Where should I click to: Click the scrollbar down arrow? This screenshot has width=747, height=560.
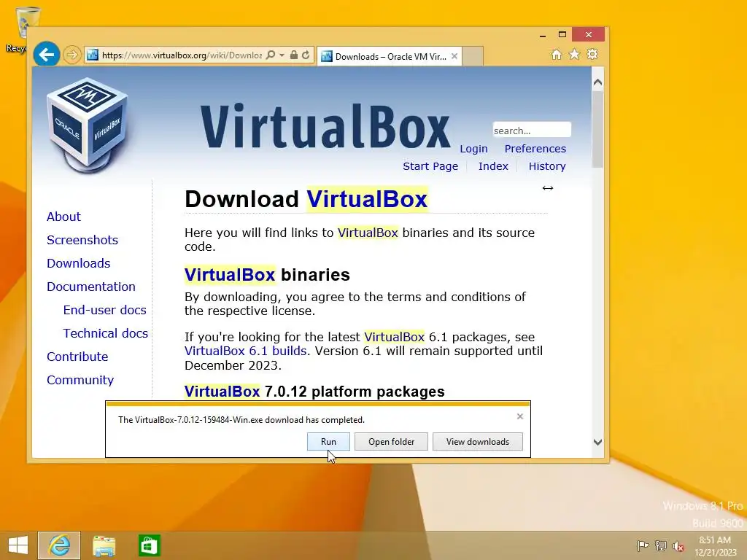pos(597,443)
